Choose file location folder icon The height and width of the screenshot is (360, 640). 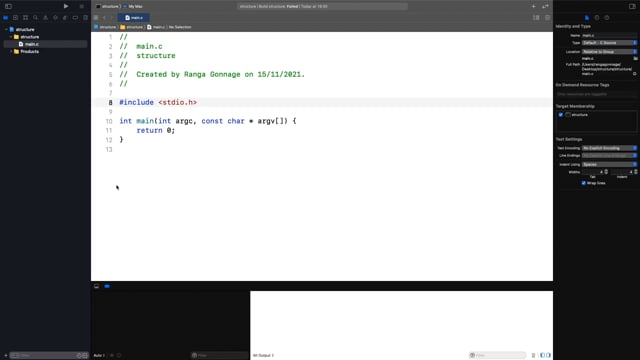coord(635,58)
